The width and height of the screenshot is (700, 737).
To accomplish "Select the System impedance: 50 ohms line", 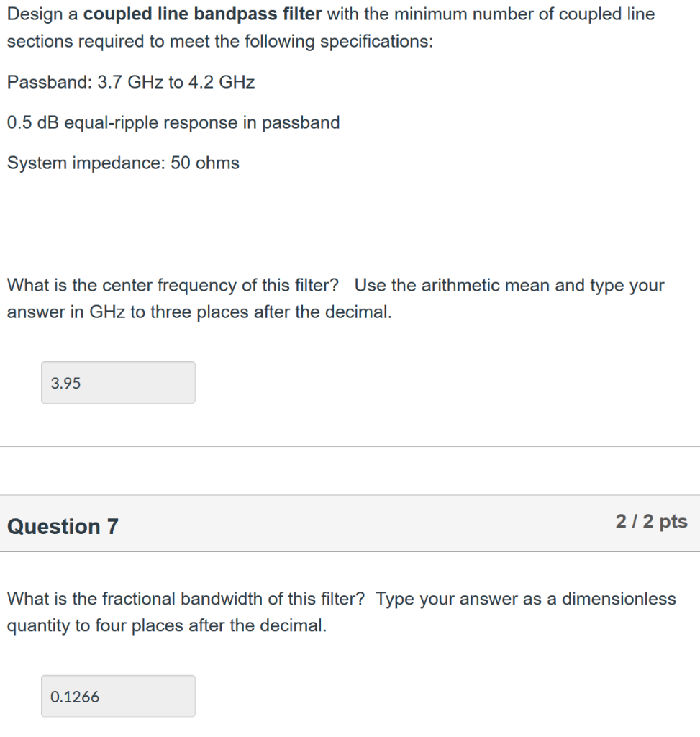I will pyautogui.click(x=123, y=163).
